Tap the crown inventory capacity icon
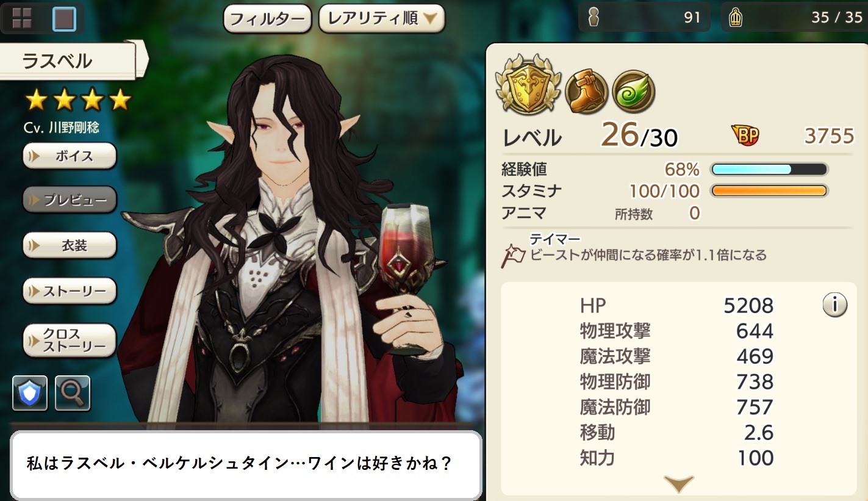This screenshot has width=868, height=501. (736, 18)
